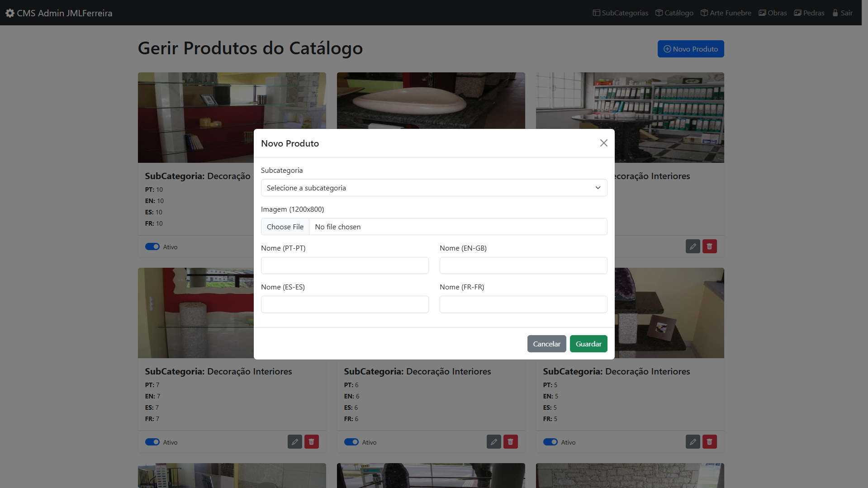This screenshot has height=488, width=868.
Task: Go to the Catálogo nav item
Action: click(x=674, y=13)
